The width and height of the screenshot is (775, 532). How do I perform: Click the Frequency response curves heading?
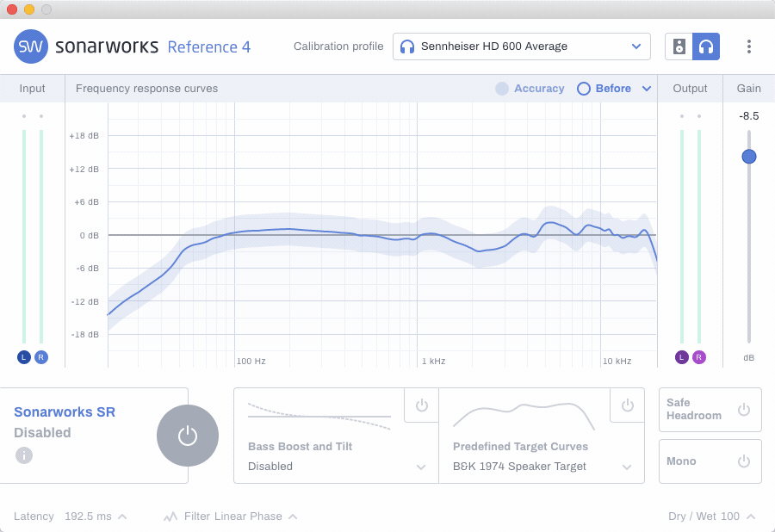[146, 89]
